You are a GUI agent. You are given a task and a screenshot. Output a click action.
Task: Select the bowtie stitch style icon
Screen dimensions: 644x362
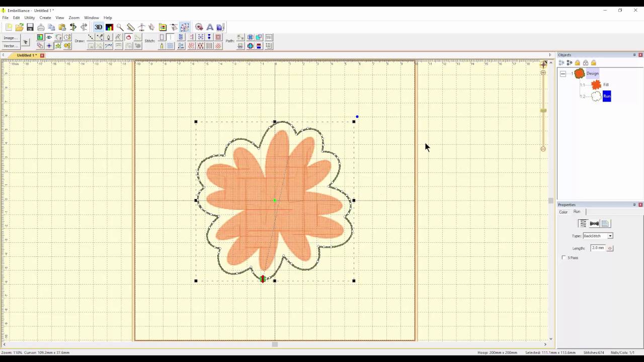594,224
